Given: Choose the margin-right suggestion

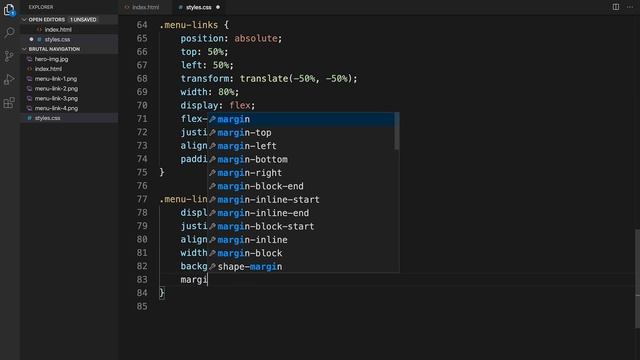Looking at the screenshot, I should 301,173.
